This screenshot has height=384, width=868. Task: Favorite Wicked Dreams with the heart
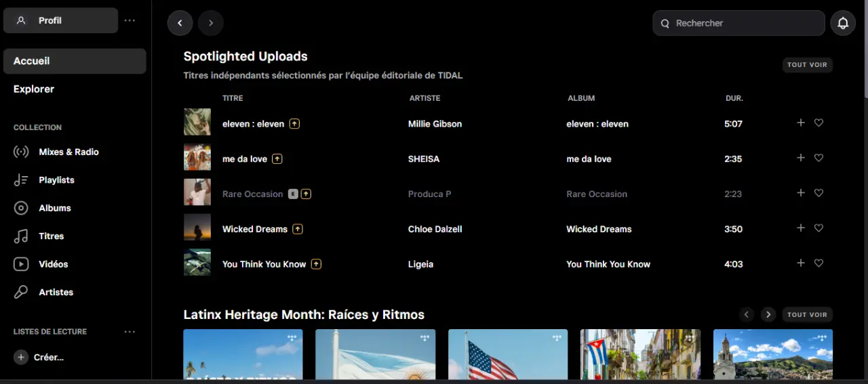click(x=818, y=228)
